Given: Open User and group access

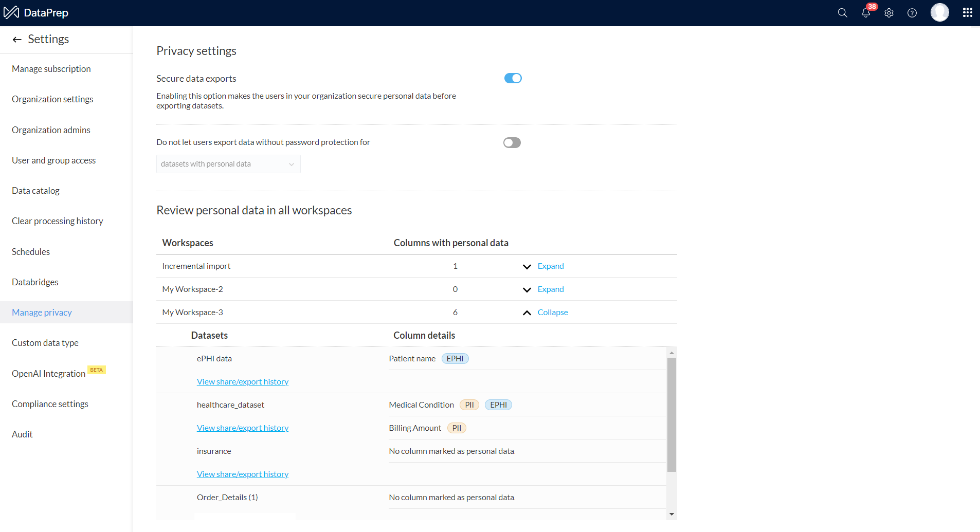Looking at the screenshot, I should [x=53, y=160].
